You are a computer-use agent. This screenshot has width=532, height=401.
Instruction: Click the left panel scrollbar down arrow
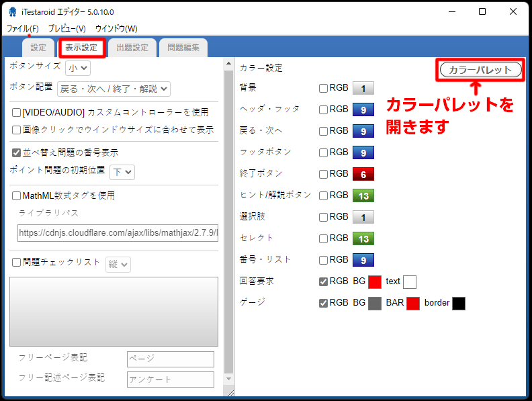228,379
